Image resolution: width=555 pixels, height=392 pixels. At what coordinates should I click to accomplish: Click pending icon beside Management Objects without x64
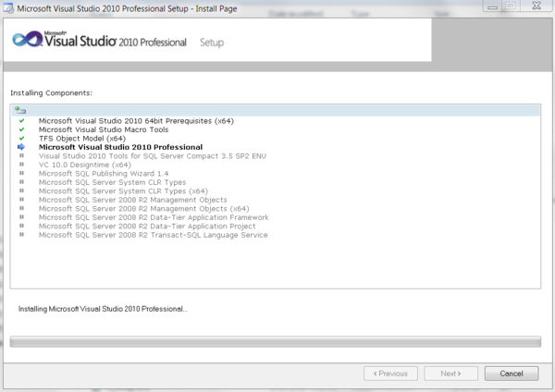pyautogui.click(x=21, y=200)
